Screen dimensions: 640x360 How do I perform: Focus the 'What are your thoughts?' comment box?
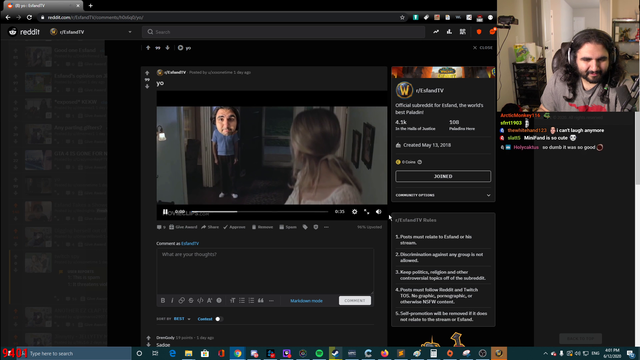[x=265, y=271]
